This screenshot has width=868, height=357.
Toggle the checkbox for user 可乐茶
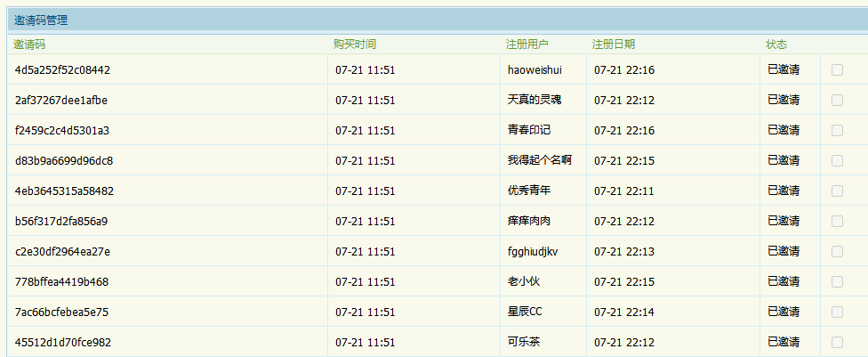click(837, 342)
